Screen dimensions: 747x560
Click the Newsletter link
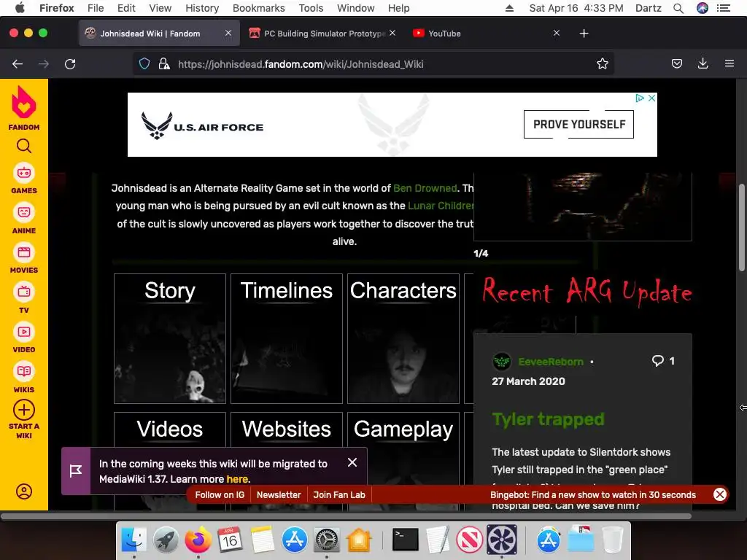tap(279, 495)
